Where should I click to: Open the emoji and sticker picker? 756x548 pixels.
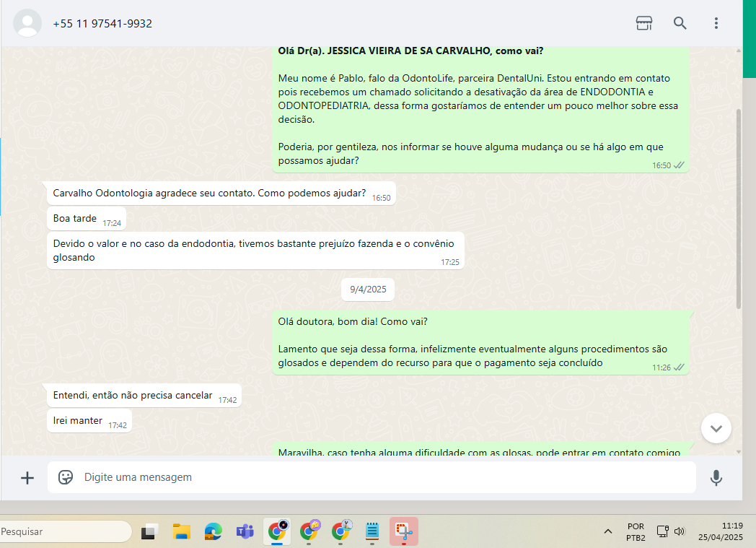pos(66,477)
